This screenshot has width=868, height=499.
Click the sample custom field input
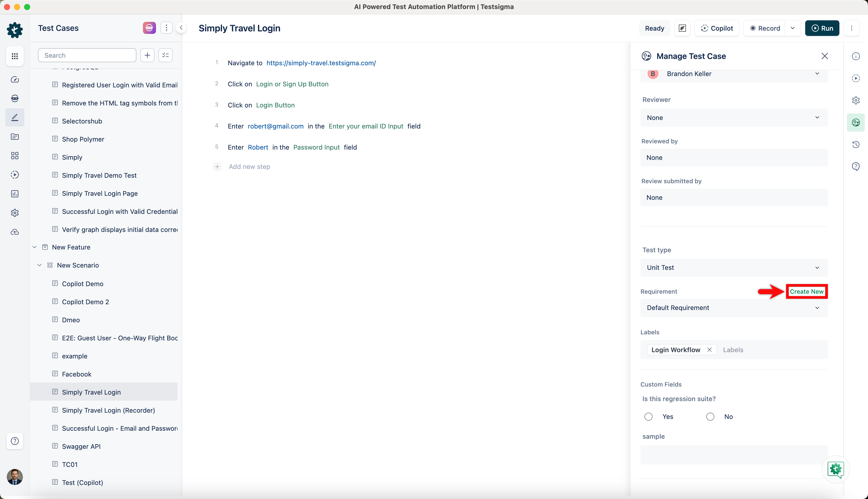pyautogui.click(x=734, y=455)
